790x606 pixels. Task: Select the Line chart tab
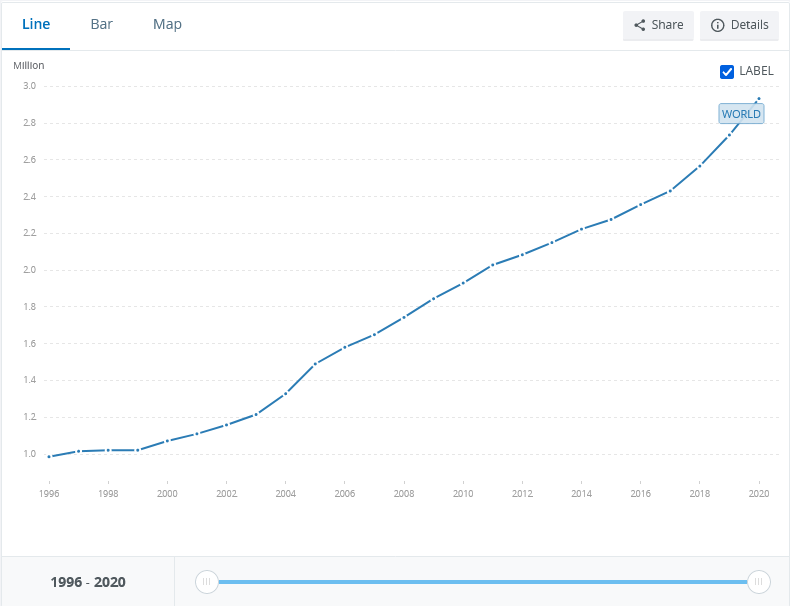[x=36, y=24]
